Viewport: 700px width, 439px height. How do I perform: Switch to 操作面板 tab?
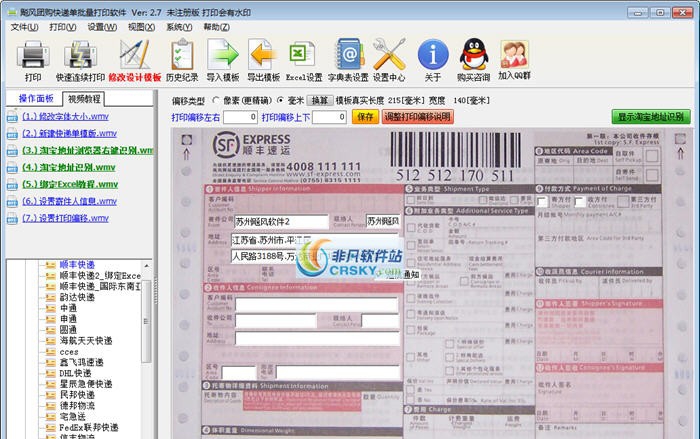[x=35, y=99]
